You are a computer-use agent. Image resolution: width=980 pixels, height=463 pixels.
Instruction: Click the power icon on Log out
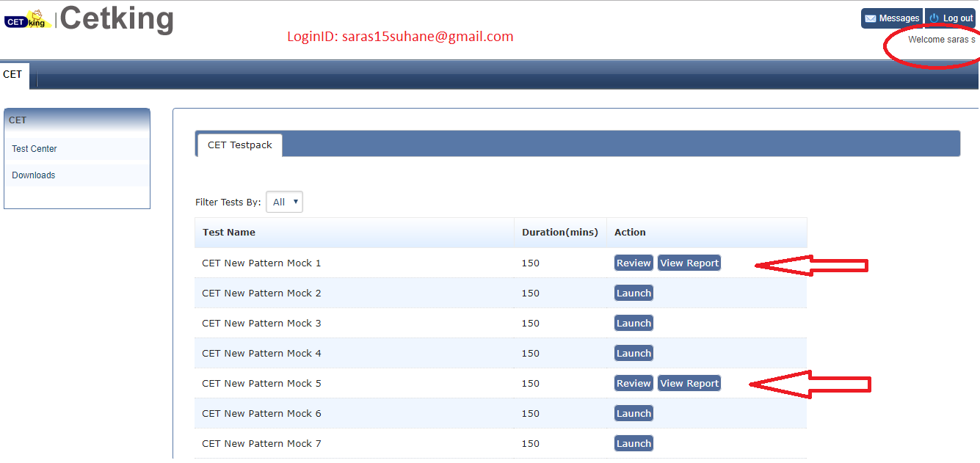pos(934,18)
